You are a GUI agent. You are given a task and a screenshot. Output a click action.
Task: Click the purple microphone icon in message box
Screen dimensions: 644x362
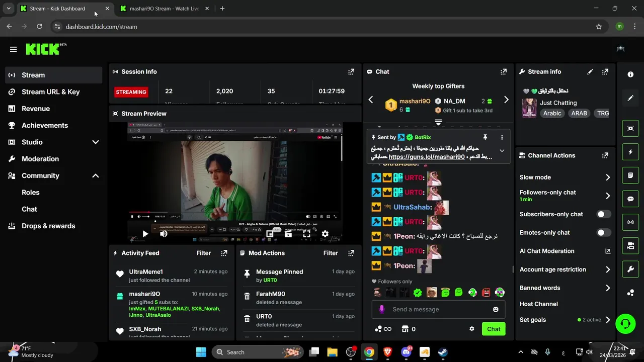[x=381, y=309]
